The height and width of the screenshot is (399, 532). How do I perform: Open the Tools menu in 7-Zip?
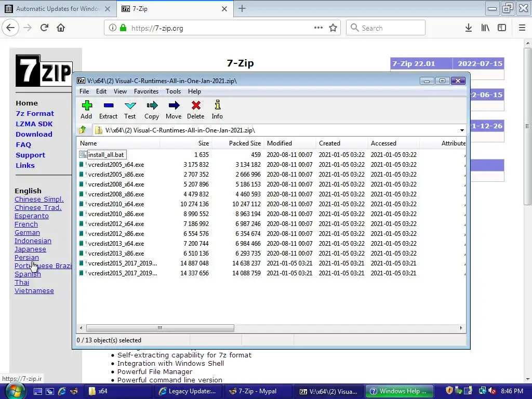point(173,91)
